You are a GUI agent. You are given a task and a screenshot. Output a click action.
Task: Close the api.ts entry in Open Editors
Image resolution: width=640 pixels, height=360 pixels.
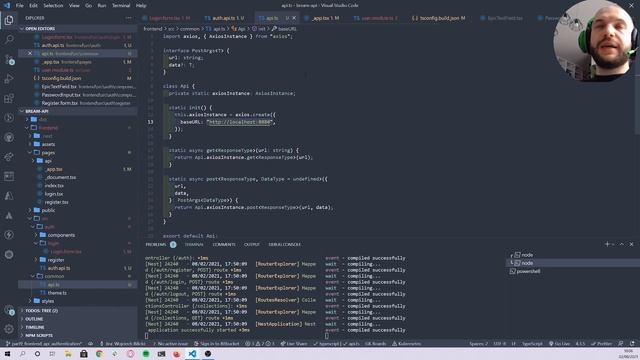point(30,53)
